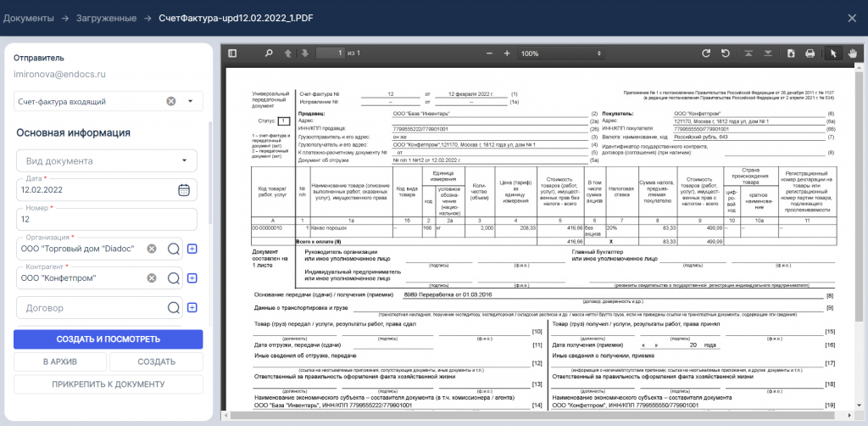This screenshot has height=426, width=868.
Task: Search Контрагент with magnifier icon
Action: [173, 278]
